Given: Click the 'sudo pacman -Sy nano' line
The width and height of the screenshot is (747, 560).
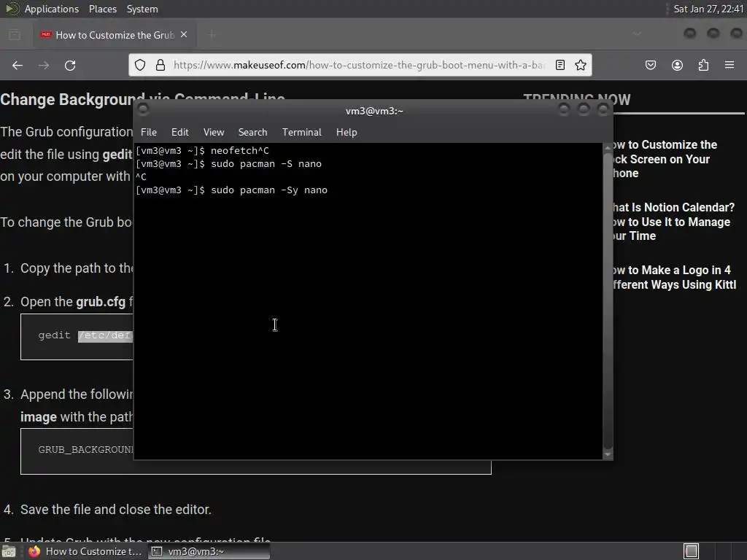Looking at the screenshot, I should click(231, 190).
